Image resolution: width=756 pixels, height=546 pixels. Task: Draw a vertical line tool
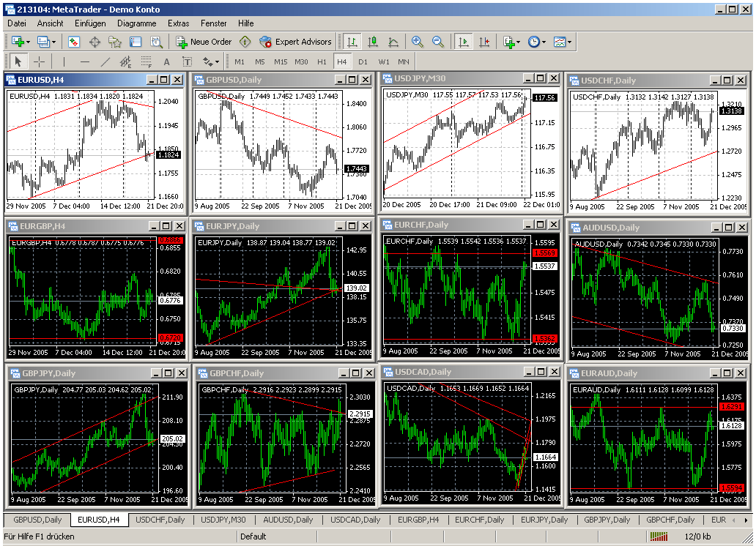64,61
